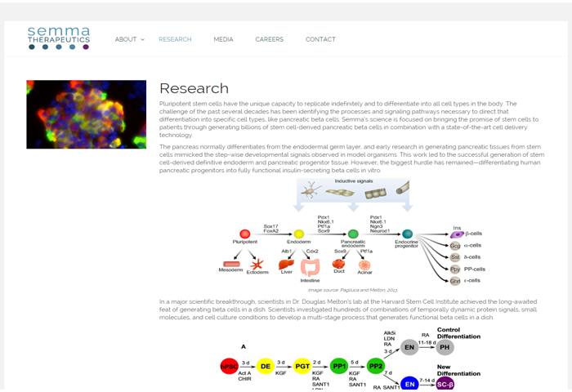Click the Control Differentiation label

(458, 333)
